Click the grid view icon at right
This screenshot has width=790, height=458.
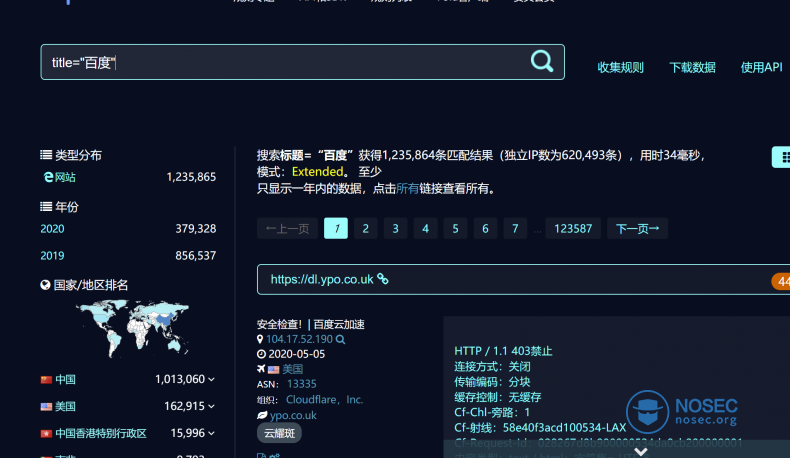click(784, 157)
